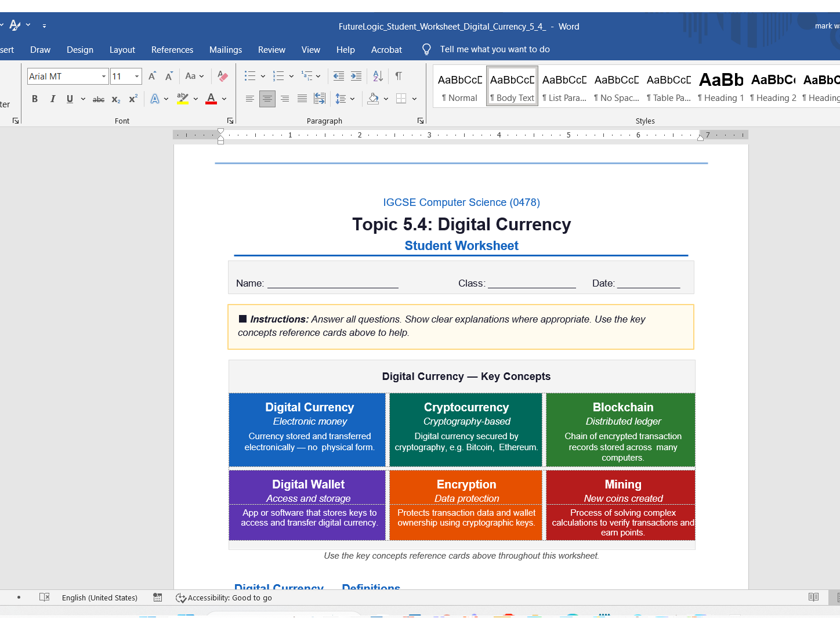
Task: Expand borders dropdown arrow
Action: 414,99
